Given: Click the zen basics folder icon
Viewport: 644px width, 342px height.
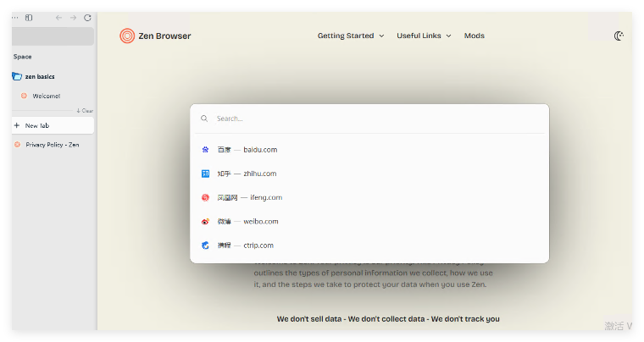Looking at the screenshot, I should (17, 76).
